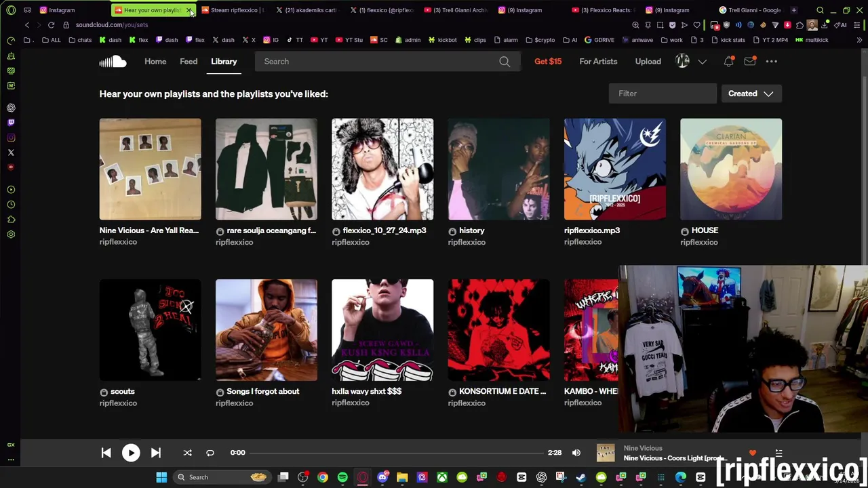Toggle shuffle in the player bar
868x488 pixels.
[188, 453]
